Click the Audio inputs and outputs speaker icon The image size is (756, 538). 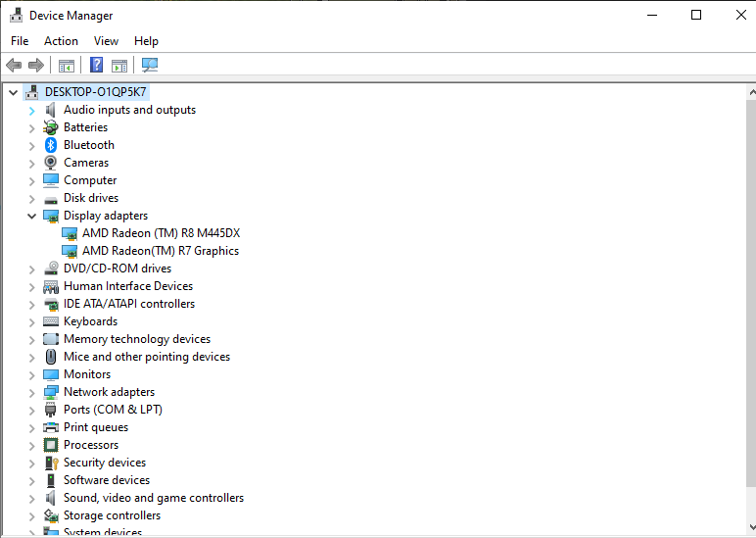[x=51, y=110]
